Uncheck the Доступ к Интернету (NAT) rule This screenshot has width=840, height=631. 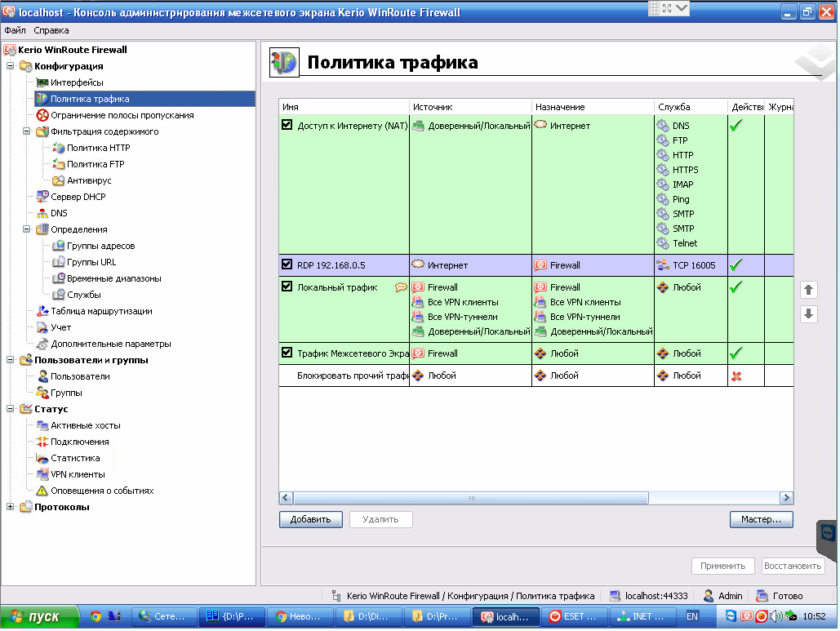[x=287, y=125]
